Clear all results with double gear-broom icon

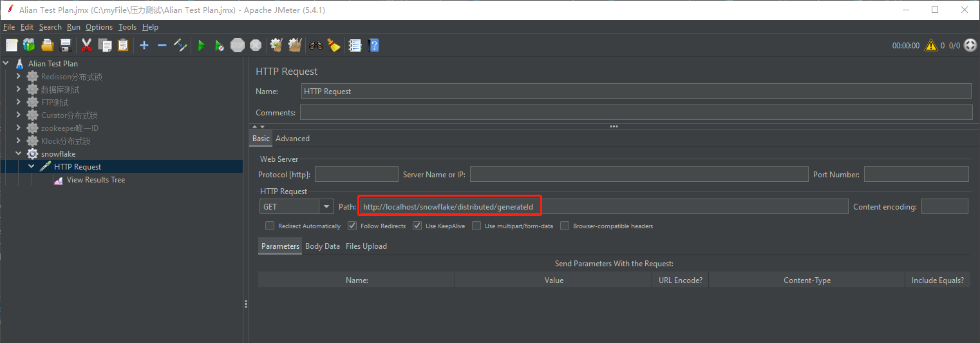coord(295,45)
